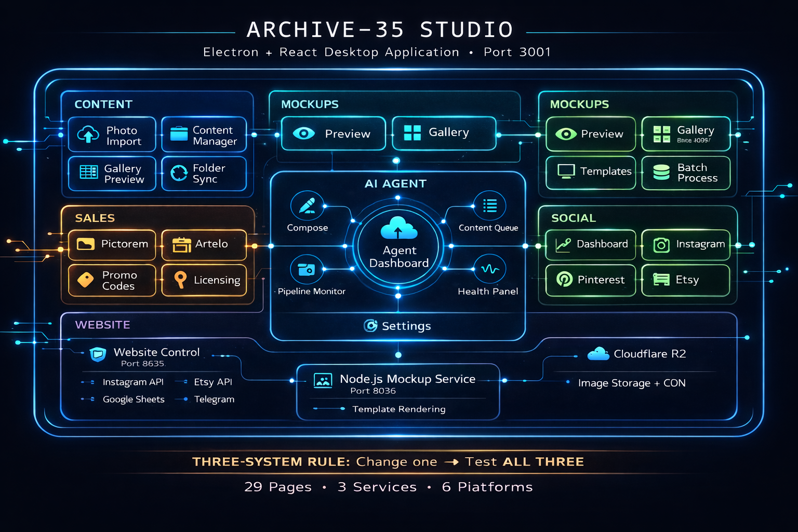Click the Website Control shield icon
This screenshot has height=532, width=798.
(x=98, y=354)
